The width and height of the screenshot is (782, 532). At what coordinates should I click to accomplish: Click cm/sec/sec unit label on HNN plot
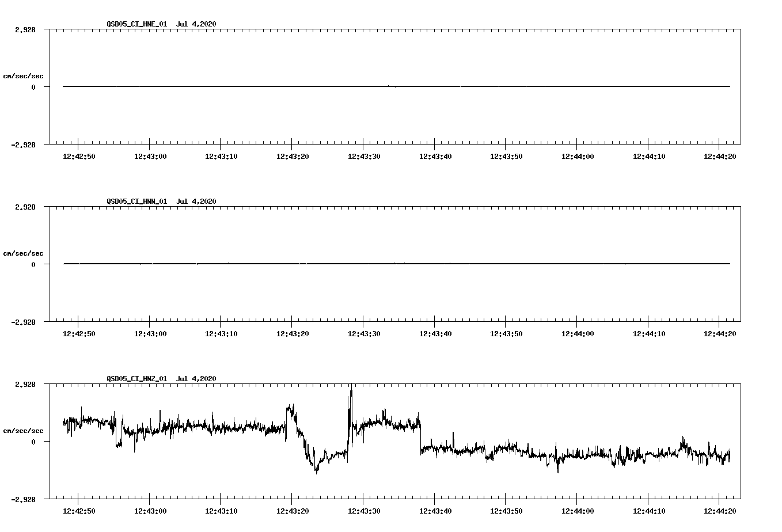click(23, 253)
